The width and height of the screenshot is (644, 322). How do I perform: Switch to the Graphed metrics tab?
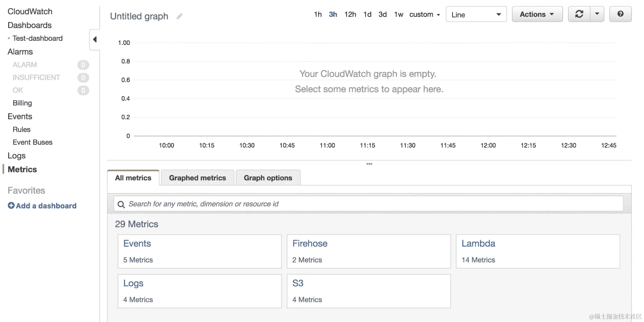pyautogui.click(x=197, y=178)
